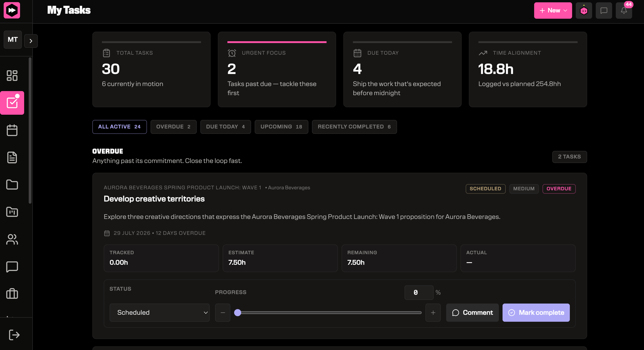Click the My Tasks page heading
Viewport: 644px width, 350px height.
tap(69, 10)
